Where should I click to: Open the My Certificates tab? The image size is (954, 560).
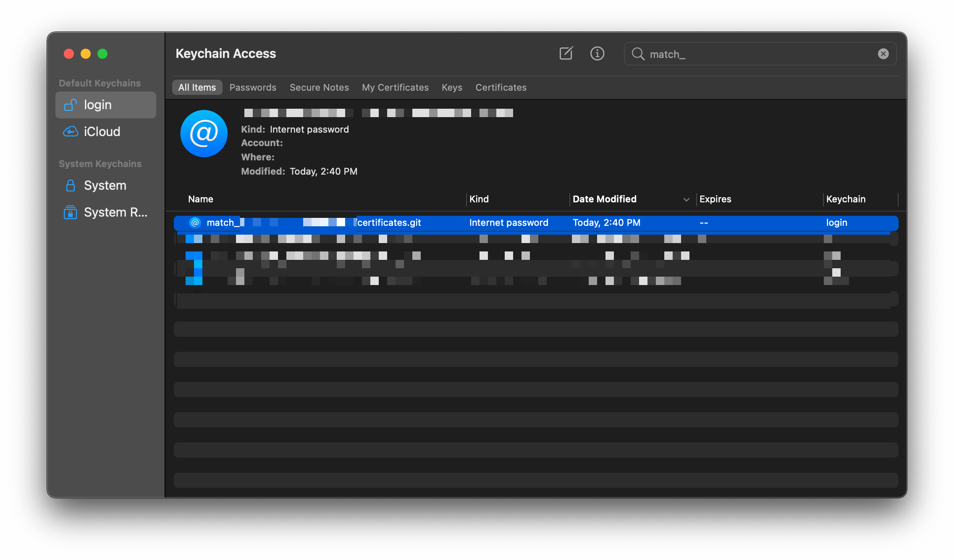pos(395,87)
